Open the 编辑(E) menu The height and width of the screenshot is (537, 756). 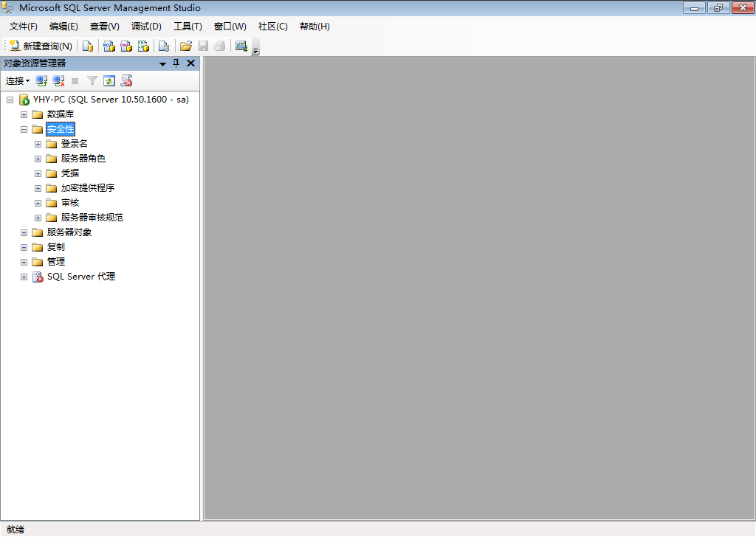(63, 27)
